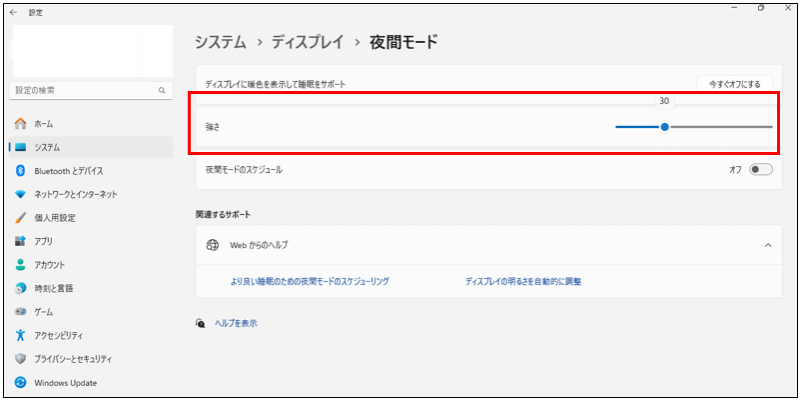Click the Bluetooth icon in the sidebar
Viewport: 800px width, 400px height.
tap(20, 171)
